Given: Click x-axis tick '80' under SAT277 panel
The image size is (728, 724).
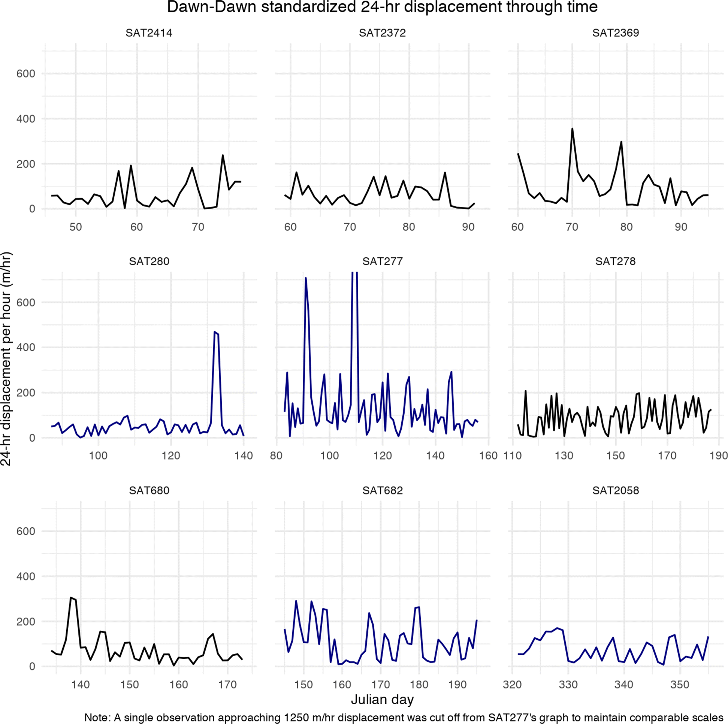Looking at the screenshot, I should tap(276, 456).
